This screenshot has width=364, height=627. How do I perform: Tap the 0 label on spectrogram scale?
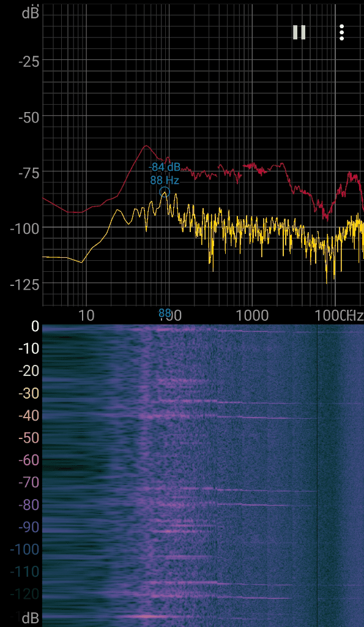pos(35,327)
